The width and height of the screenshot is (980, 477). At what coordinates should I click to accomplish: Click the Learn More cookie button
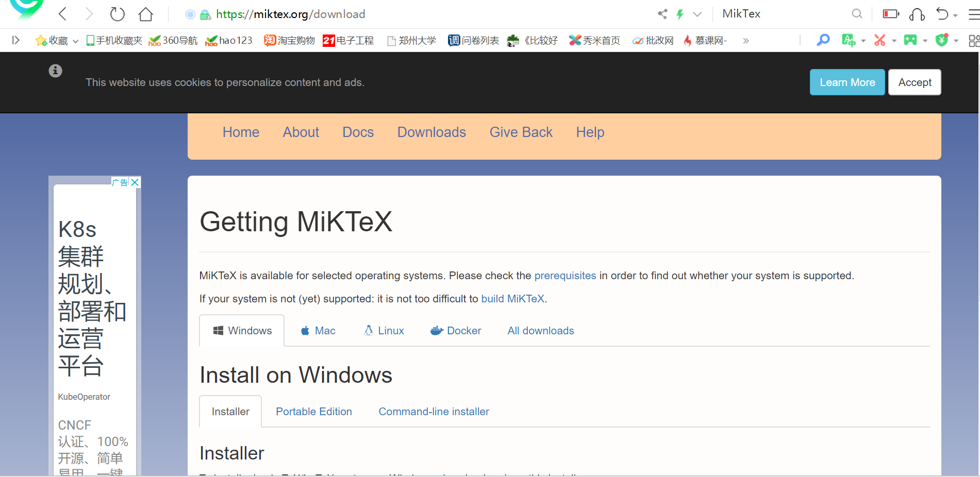click(847, 82)
